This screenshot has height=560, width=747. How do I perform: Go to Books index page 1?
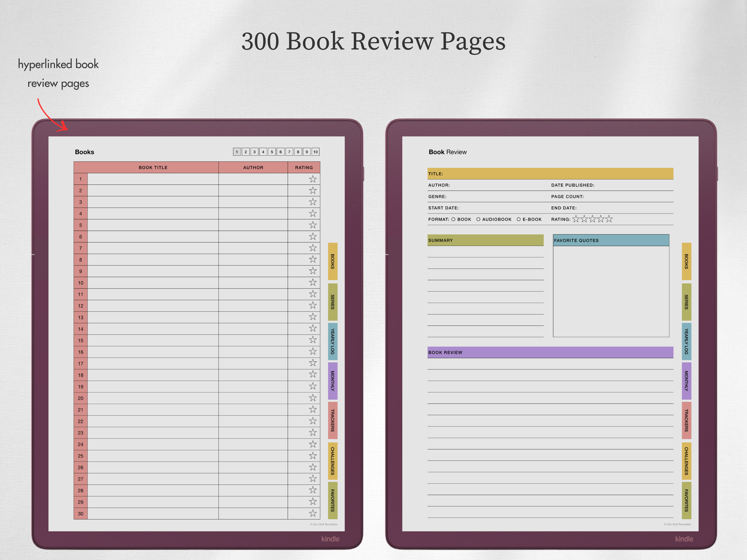[x=237, y=152]
